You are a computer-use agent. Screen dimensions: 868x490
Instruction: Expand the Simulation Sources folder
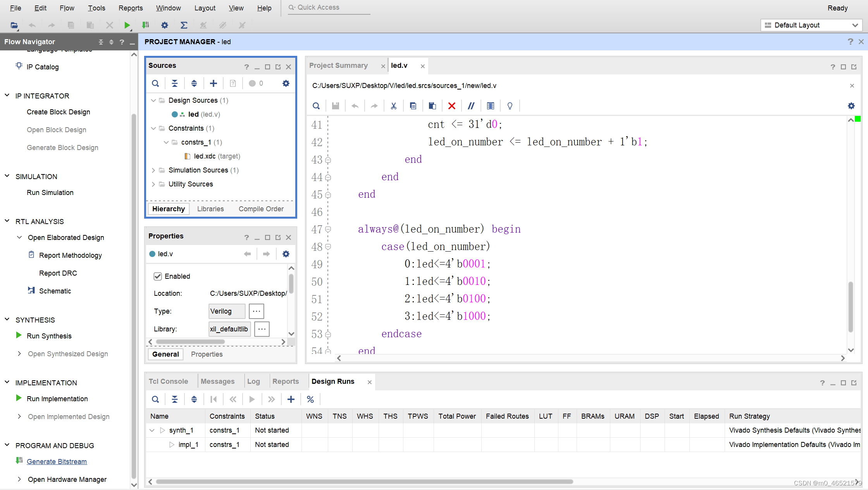point(153,170)
